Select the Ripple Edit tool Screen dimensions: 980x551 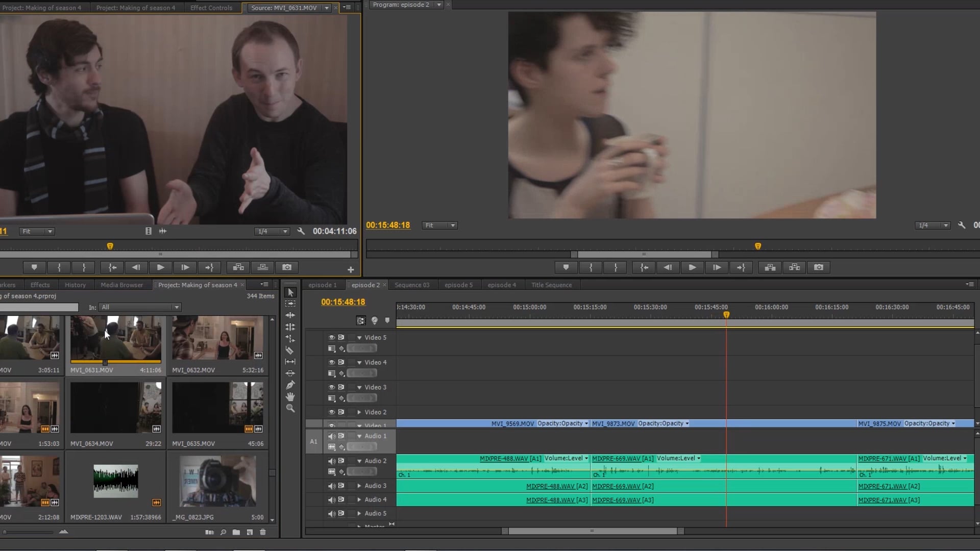point(290,315)
